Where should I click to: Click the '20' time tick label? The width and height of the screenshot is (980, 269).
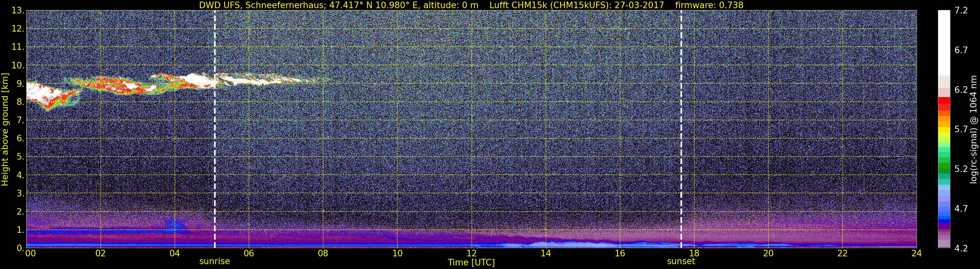tap(768, 253)
